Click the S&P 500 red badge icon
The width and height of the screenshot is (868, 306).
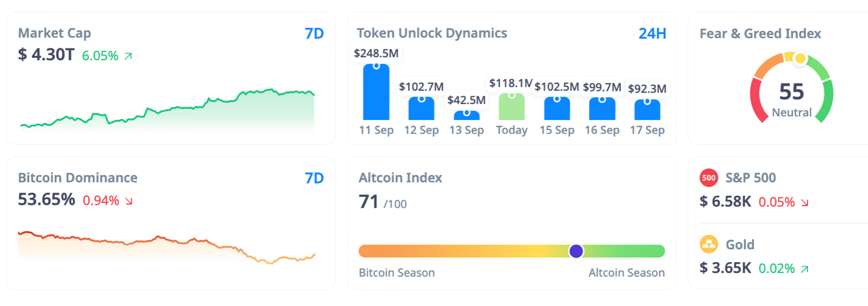(708, 178)
